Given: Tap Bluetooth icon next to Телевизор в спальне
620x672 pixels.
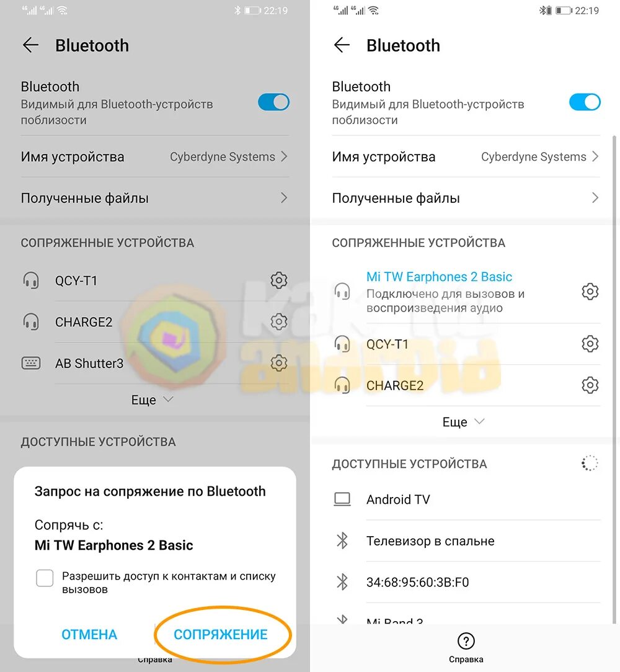Looking at the screenshot, I should pyautogui.click(x=342, y=540).
